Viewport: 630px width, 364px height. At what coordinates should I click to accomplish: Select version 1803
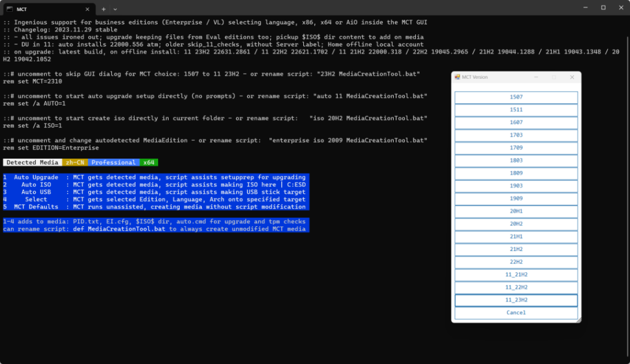click(x=516, y=160)
